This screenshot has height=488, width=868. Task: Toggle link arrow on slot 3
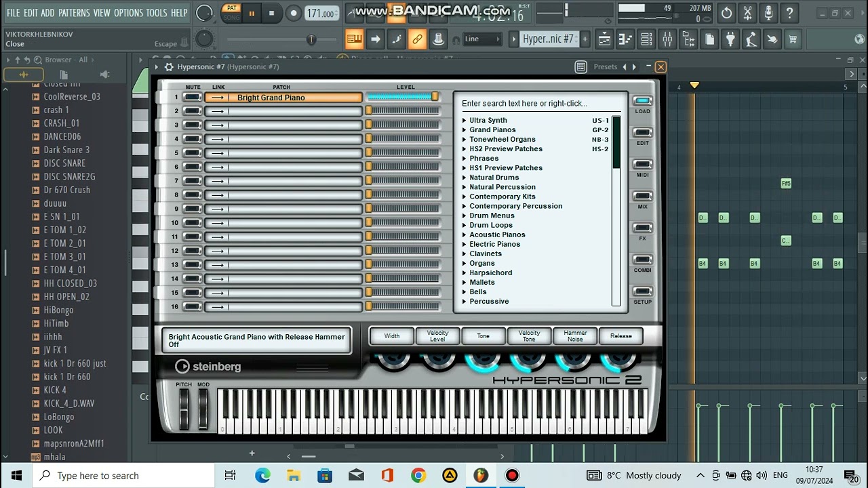point(217,125)
